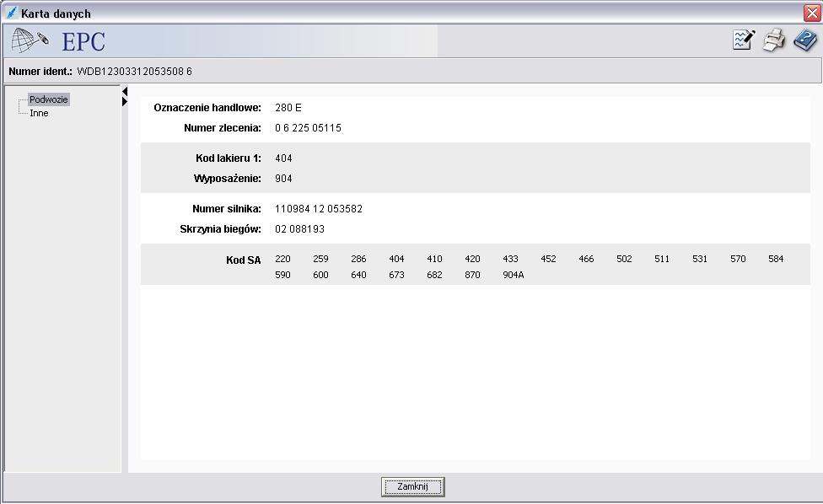Click the printer icon to print data card
Image resolution: width=823 pixels, height=504 pixels.
click(774, 40)
